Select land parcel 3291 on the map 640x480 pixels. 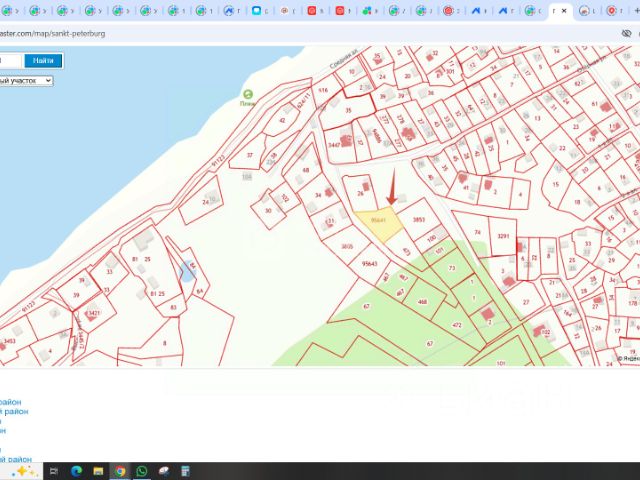point(503,236)
